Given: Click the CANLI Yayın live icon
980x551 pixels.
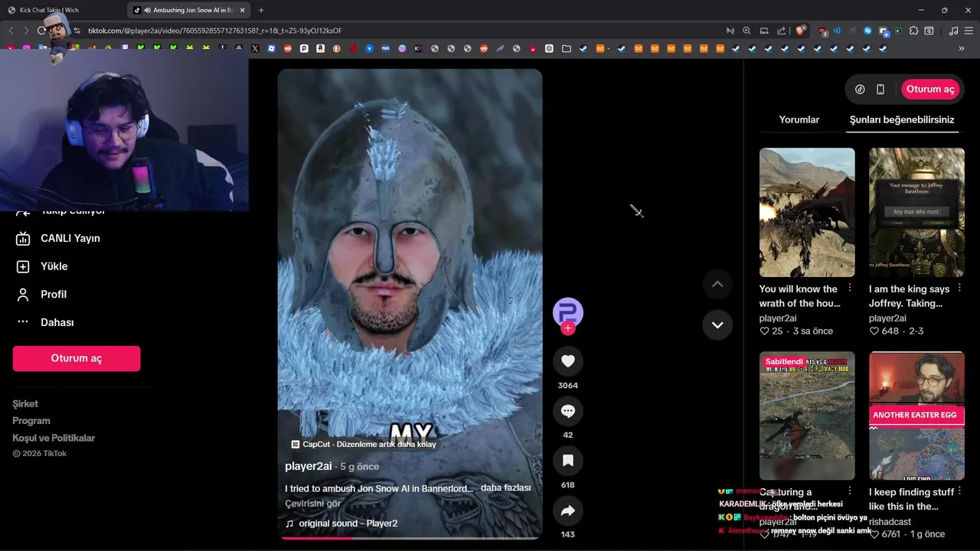Looking at the screenshot, I should [x=23, y=238].
